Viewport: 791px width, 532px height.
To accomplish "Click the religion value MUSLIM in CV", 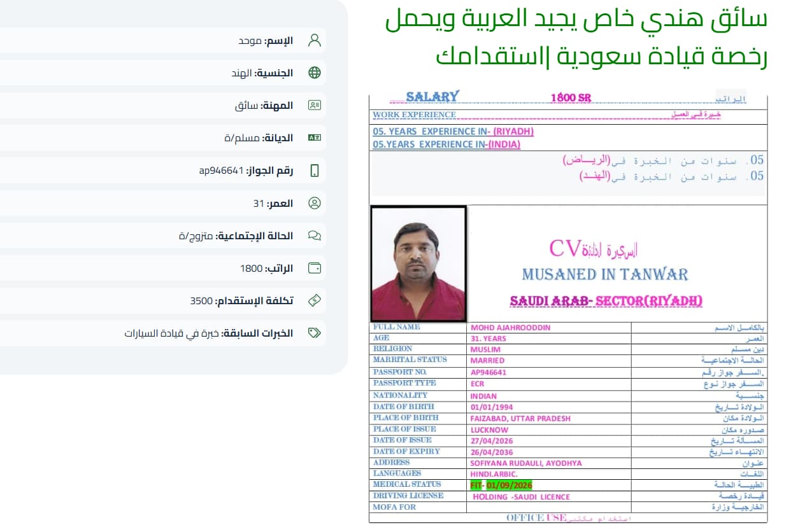I will [485, 350].
